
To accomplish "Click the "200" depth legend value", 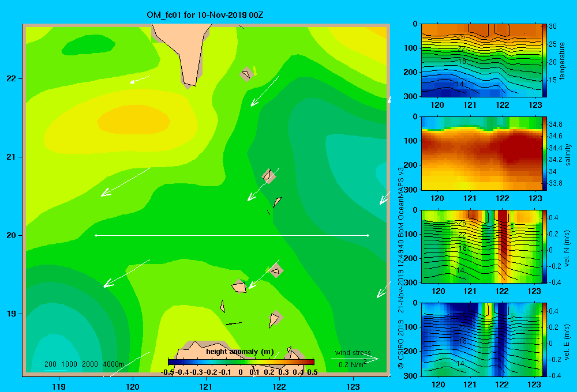I will point(50,364).
